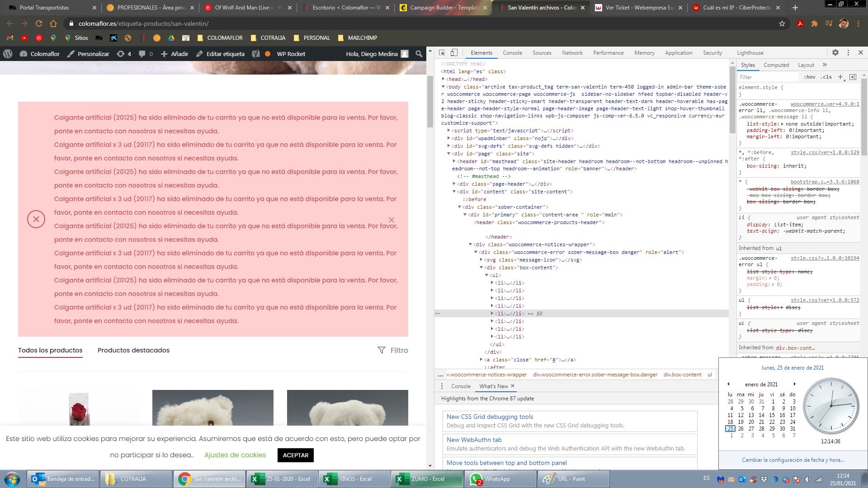Collapse the woocommerce-notices-wrapper div

(470, 244)
